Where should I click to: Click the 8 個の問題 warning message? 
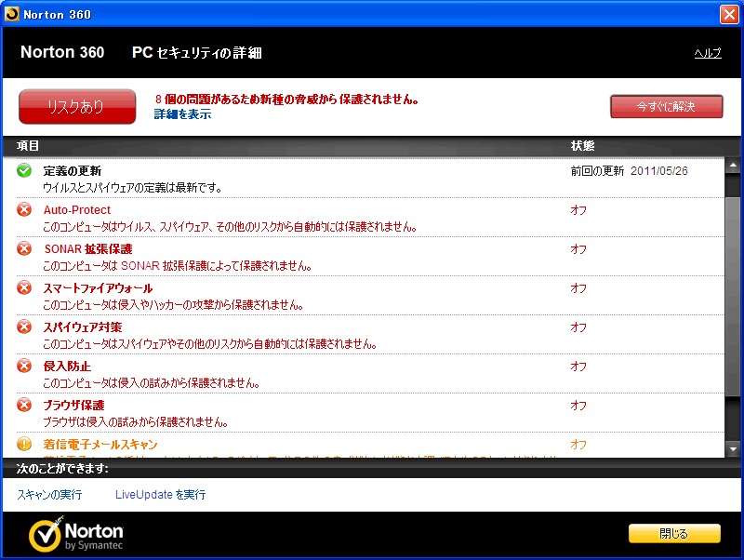[x=286, y=100]
